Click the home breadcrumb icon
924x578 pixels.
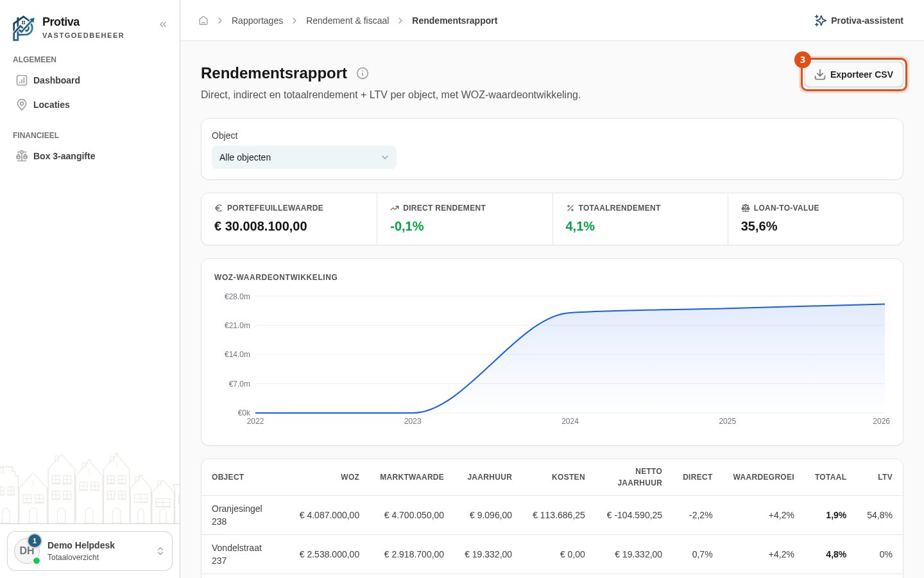[203, 21]
